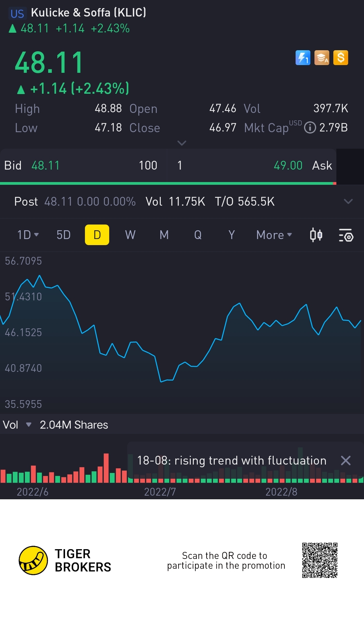Tap the 2022/8 date label
Screen dimensions: 364x622
tap(281, 492)
